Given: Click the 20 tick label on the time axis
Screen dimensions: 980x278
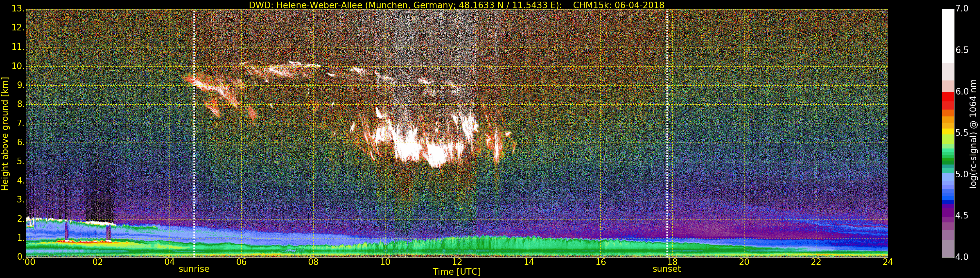Looking at the screenshot, I should tap(744, 262).
